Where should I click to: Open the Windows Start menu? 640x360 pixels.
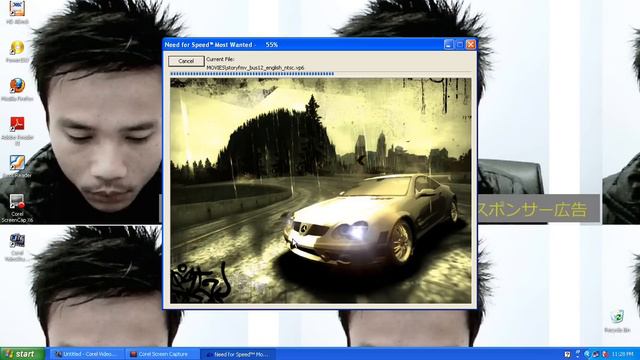click(22, 354)
